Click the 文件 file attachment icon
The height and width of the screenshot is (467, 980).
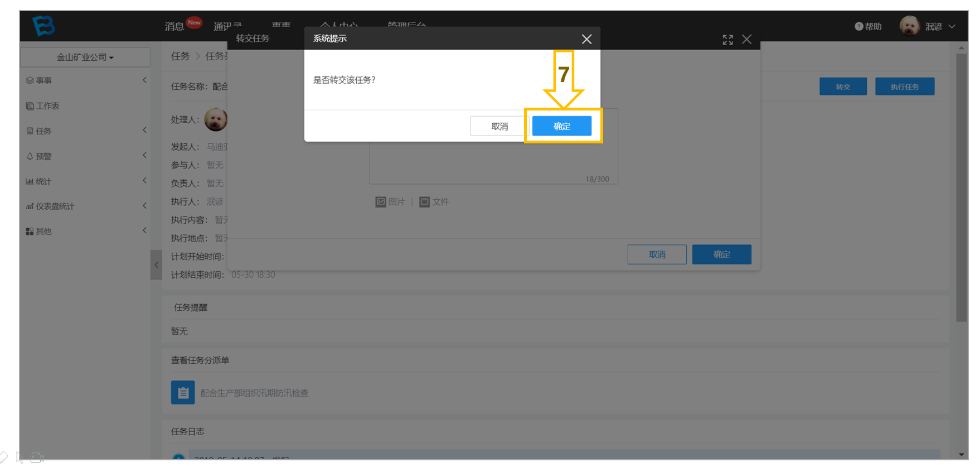click(x=425, y=202)
